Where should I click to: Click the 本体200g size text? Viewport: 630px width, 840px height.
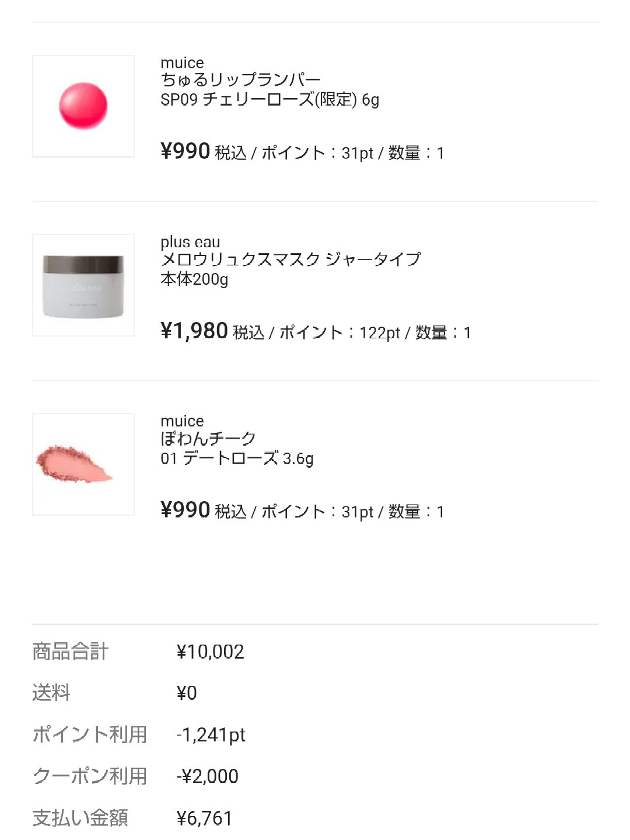(x=194, y=279)
